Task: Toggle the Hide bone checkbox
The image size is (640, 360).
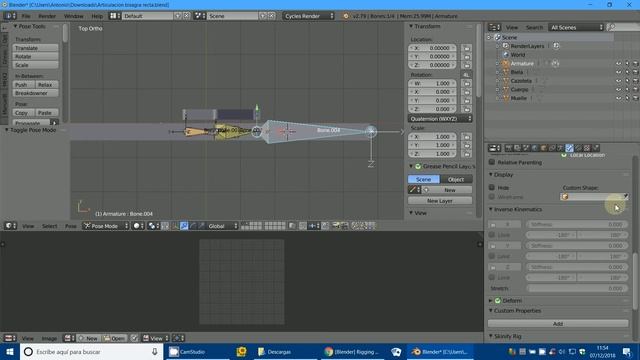Action: (x=492, y=187)
